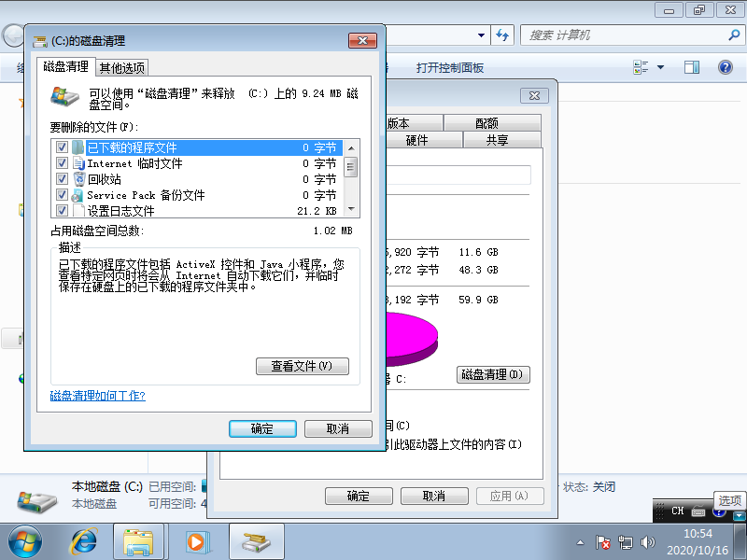Expand the address bar history dropdown

point(482,35)
